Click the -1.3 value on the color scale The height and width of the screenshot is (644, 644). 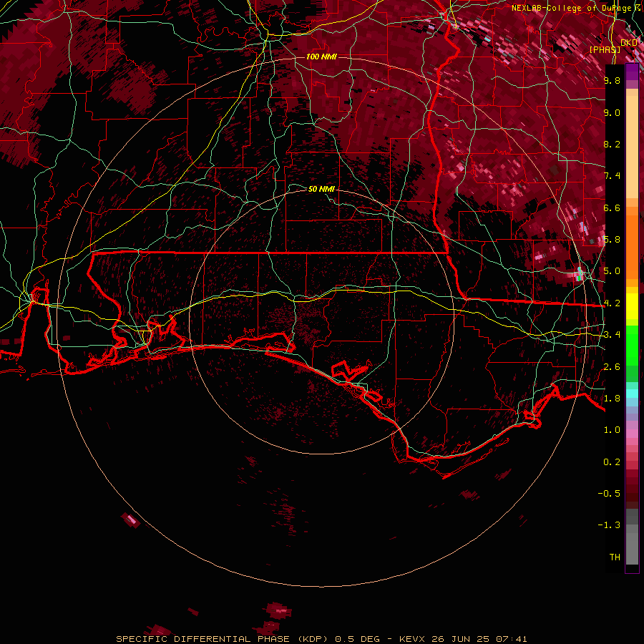point(609,525)
